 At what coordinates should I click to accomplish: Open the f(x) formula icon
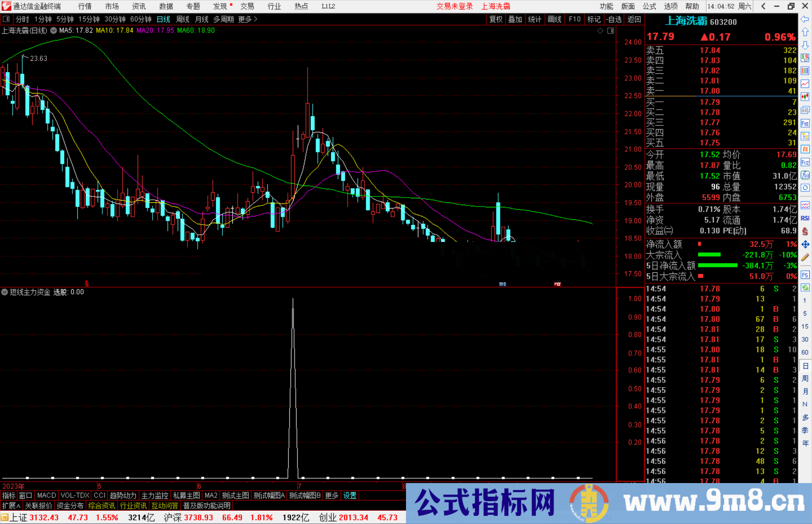[x=805, y=175]
